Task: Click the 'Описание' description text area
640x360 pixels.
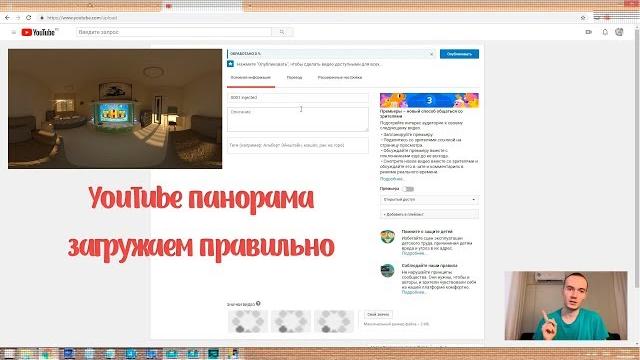Action: point(298,119)
